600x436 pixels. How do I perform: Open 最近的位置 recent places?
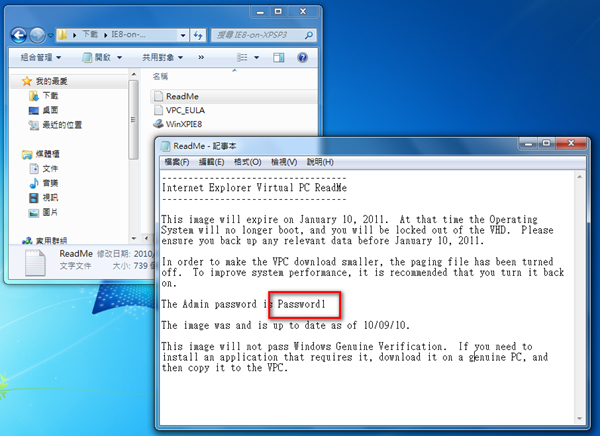pos(62,125)
